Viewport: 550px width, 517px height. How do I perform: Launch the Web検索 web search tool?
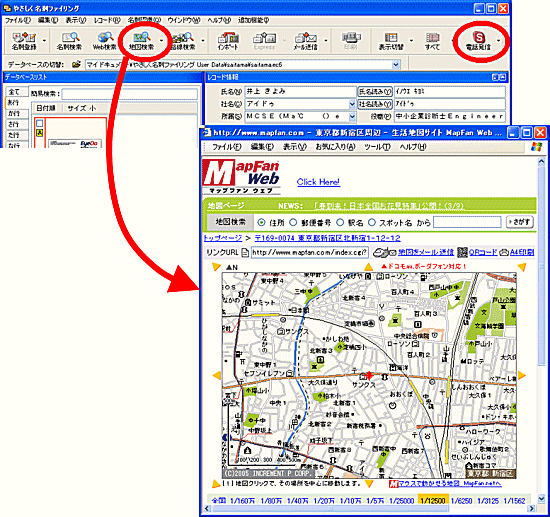(104, 41)
